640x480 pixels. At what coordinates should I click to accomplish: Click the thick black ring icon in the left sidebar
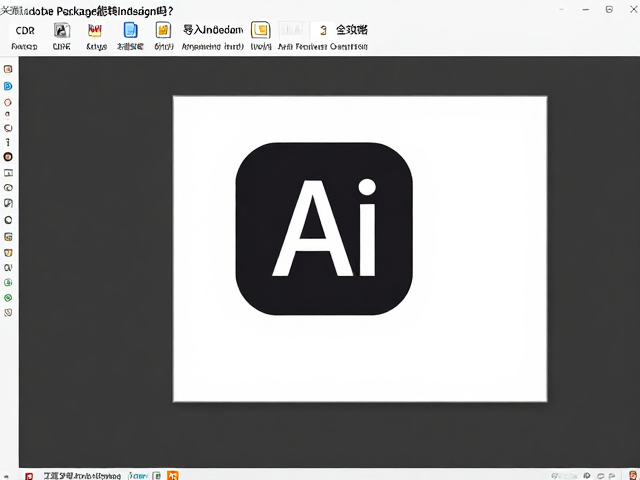[x=8, y=220]
